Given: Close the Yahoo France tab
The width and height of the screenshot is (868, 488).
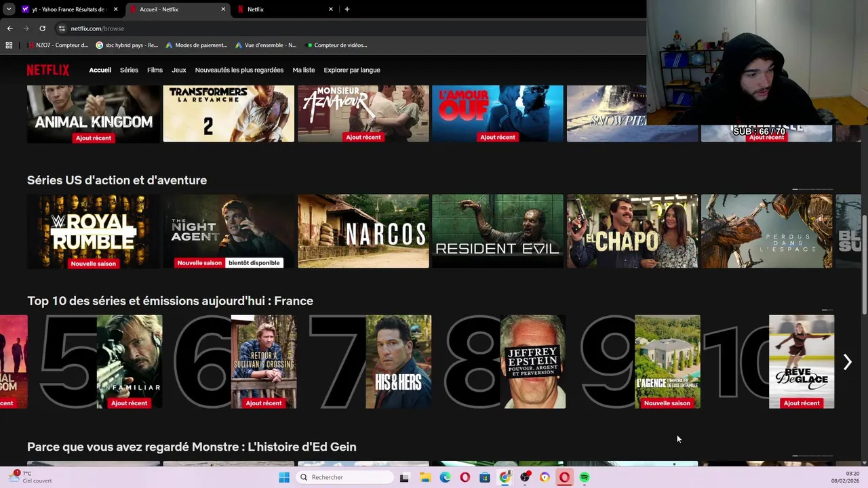Looking at the screenshot, I should tap(115, 9).
